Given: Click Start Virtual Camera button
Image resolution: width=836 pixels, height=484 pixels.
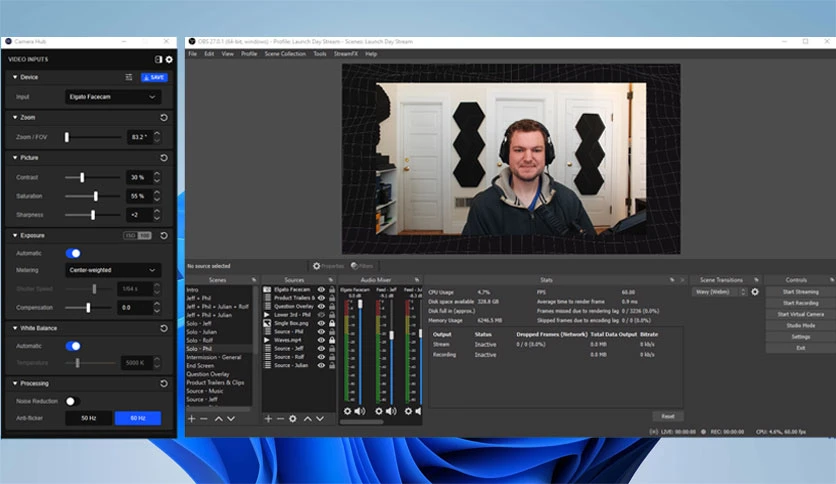Looking at the screenshot, I should click(x=800, y=314).
